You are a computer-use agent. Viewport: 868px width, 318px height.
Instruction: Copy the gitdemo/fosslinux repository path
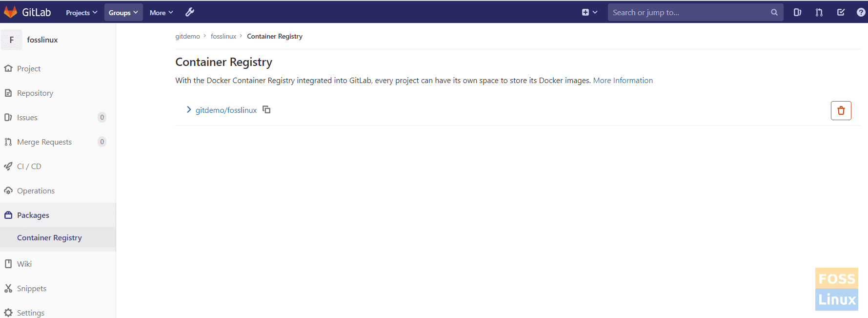point(266,109)
